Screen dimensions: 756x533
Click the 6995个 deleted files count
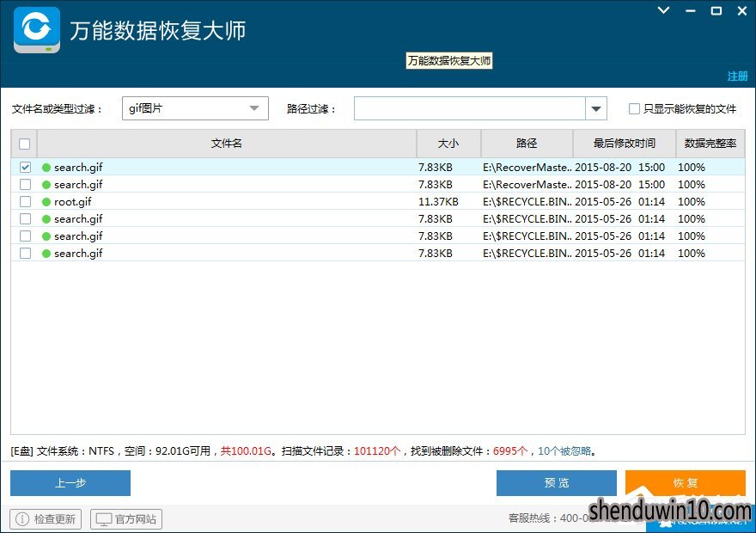(x=510, y=451)
